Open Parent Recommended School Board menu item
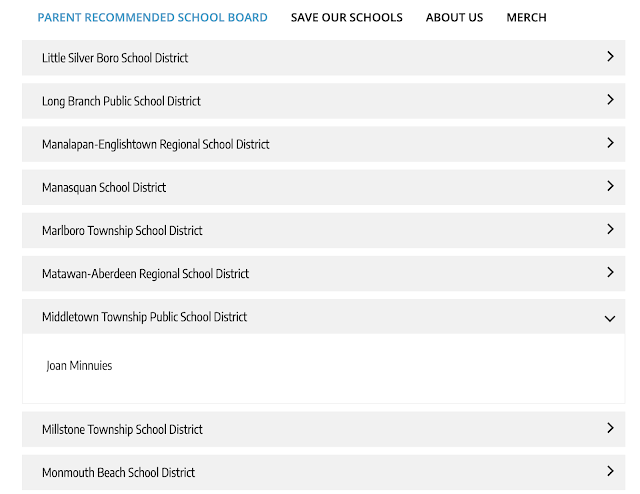Screen dimensions: 640x494 (x=152, y=18)
